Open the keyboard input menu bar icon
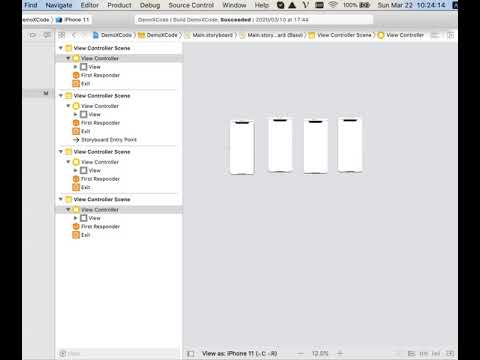 click(319, 5)
